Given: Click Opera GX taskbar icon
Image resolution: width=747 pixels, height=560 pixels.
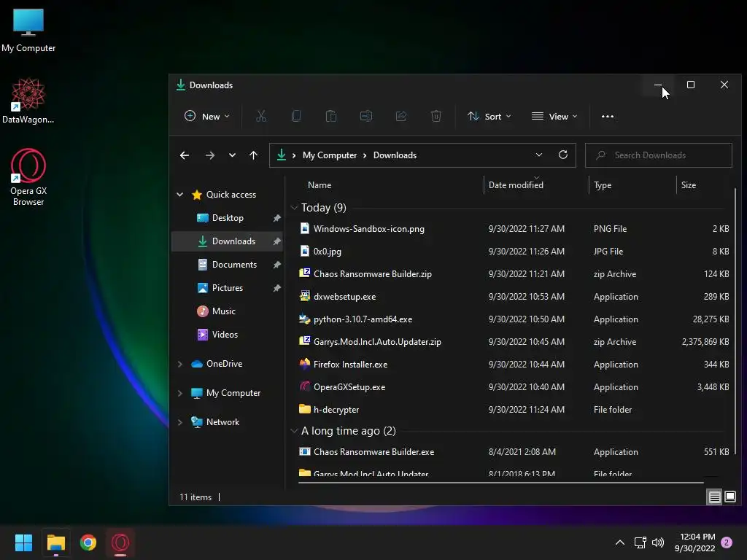Looking at the screenshot, I should tap(120, 542).
